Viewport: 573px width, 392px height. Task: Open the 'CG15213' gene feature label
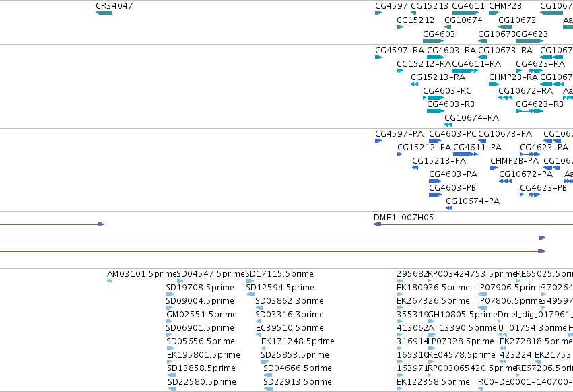click(x=430, y=6)
